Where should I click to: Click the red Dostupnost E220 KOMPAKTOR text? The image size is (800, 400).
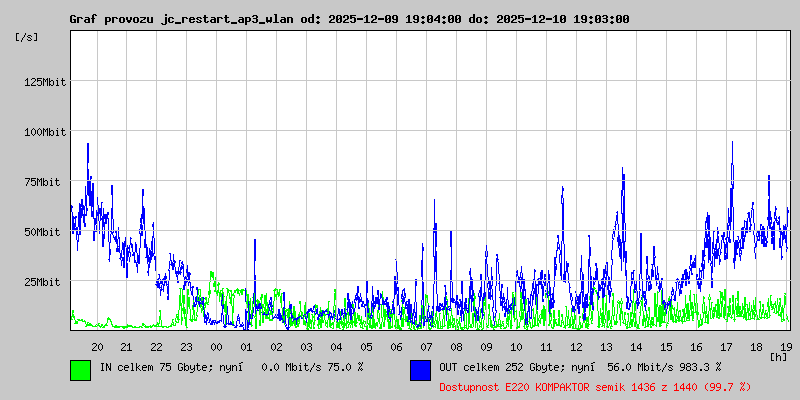pos(595,386)
